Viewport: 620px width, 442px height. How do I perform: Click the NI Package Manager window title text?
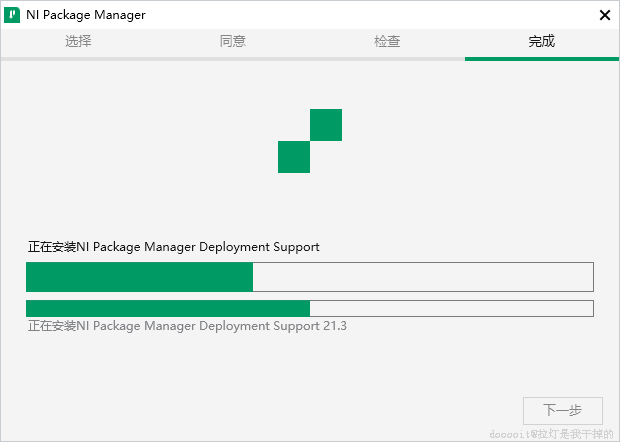pos(89,15)
